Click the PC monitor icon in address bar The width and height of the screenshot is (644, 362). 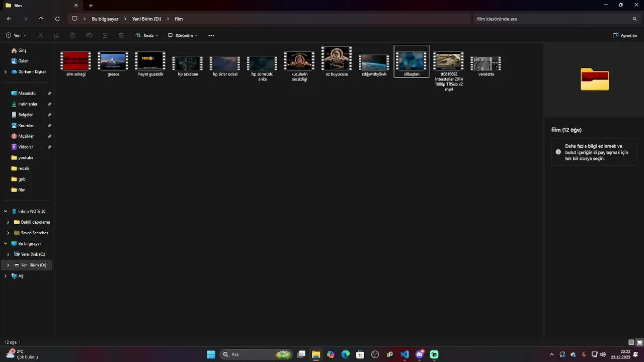point(74,19)
